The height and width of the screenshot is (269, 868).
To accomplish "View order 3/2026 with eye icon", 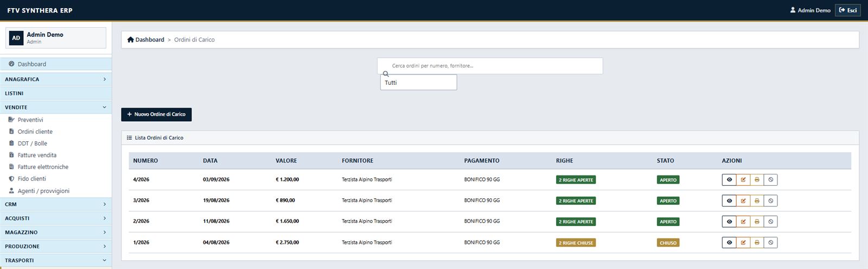I will 729,201.
